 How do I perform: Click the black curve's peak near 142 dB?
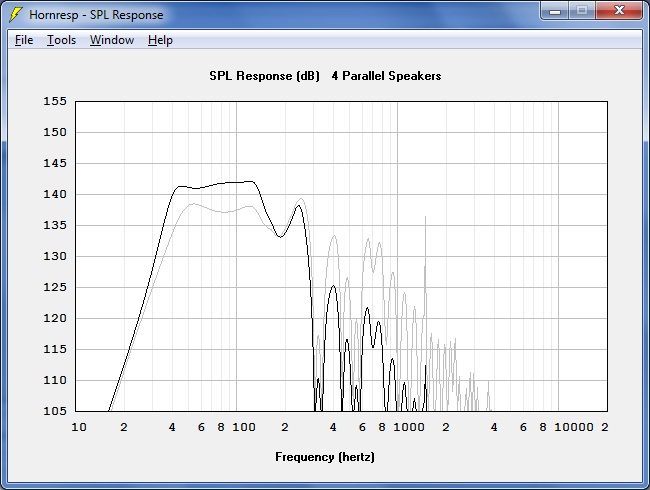click(x=250, y=181)
